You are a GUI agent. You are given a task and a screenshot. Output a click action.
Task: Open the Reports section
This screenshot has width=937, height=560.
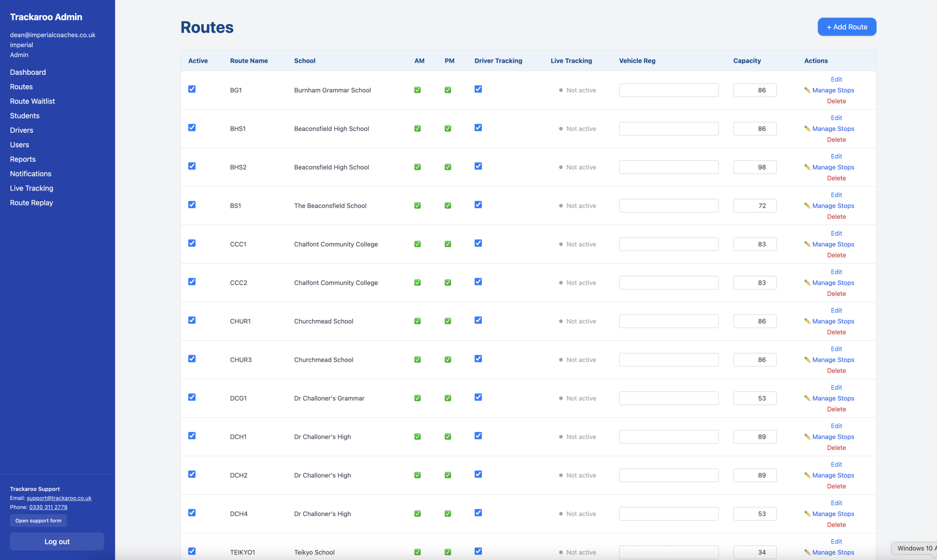(x=23, y=159)
